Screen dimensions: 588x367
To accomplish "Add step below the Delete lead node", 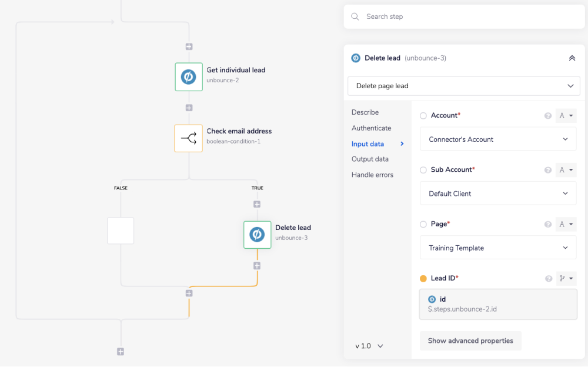I will [x=257, y=266].
